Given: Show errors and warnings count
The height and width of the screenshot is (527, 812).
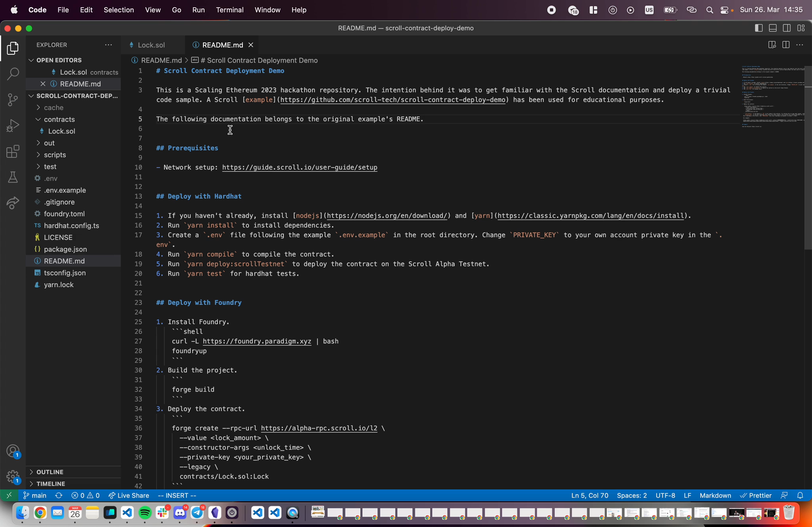Looking at the screenshot, I should [85, 495].
